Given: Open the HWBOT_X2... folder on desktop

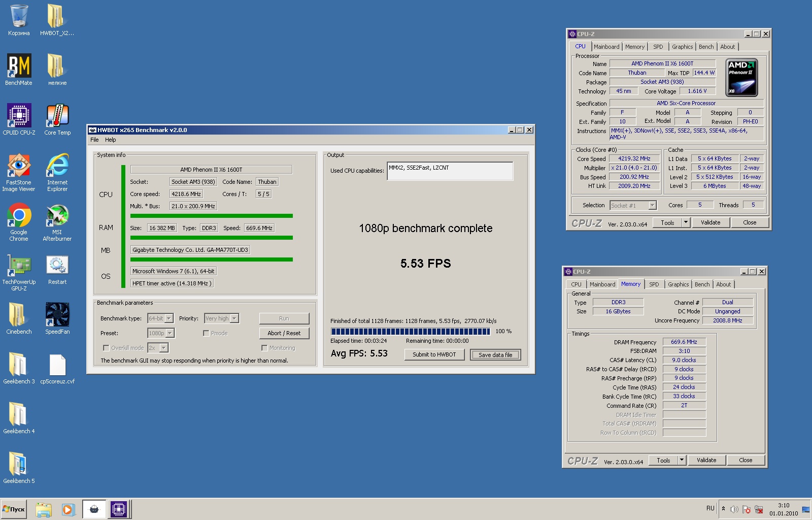Looking at the screenshot, I should point(57,20).
